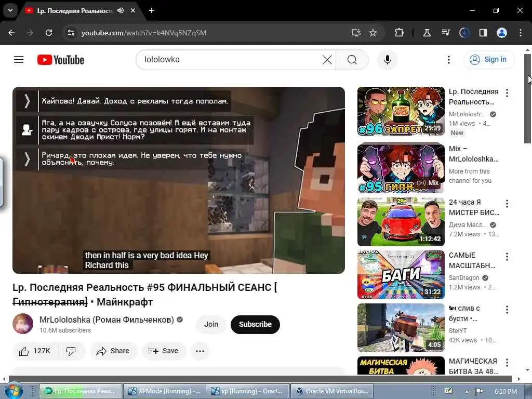Open MrLololoshka (Роман Фильченков) channel link
This screenshot has width=532, height=399.
107,320
